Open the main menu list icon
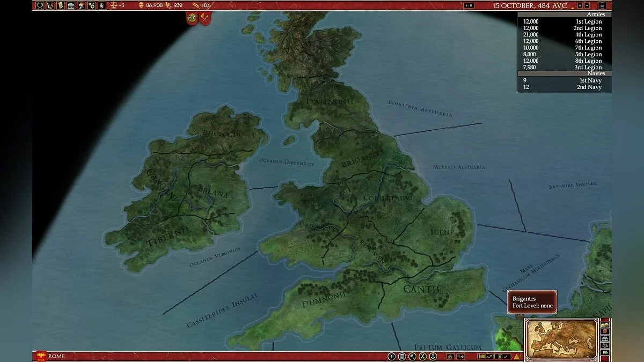The width and height of the screenshot is (644, 362). point(602,5)
